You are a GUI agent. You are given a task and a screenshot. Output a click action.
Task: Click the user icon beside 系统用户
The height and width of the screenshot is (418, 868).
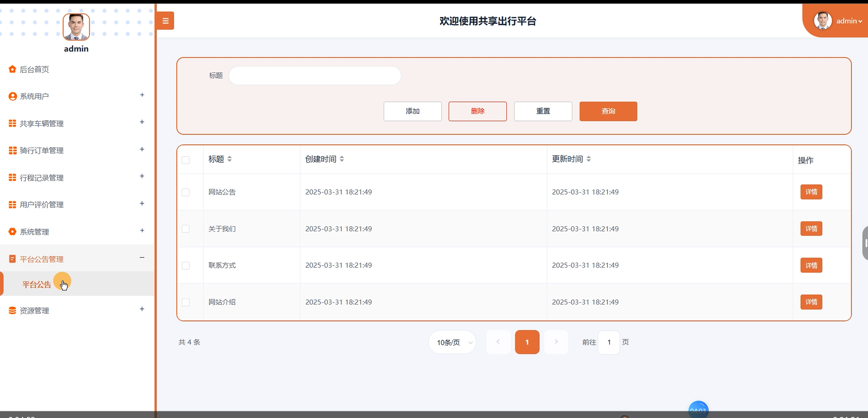coord(13,96)
